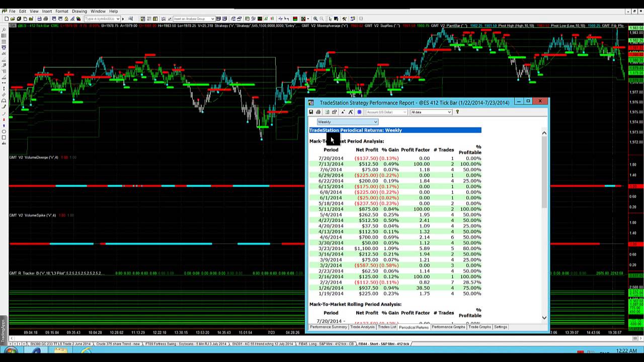The width and height of the screenshot is (644, 362).
Task: Click the open folder icon in main toolbar
Action: 14,19
